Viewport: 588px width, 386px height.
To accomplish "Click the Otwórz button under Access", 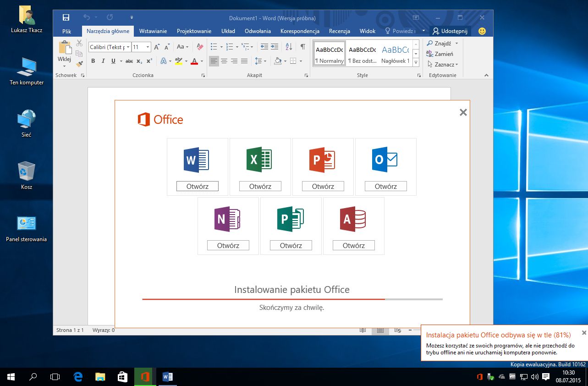I will pyautogui.click(x=354, y=246).
